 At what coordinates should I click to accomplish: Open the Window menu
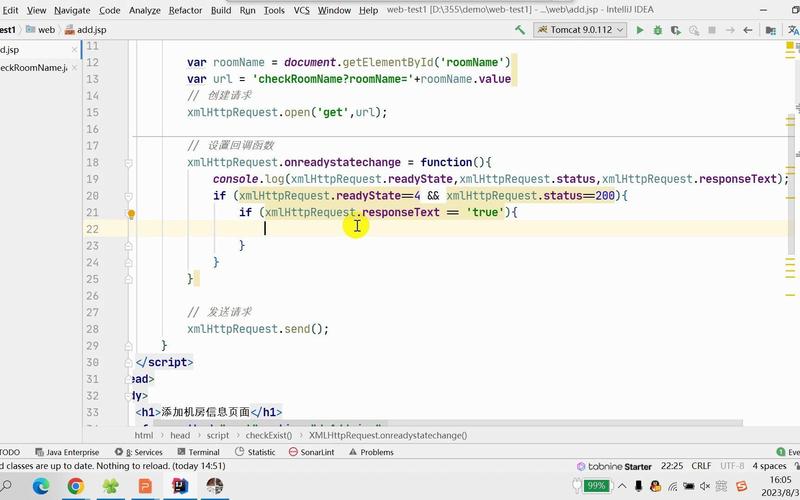[x=334, y=10]
